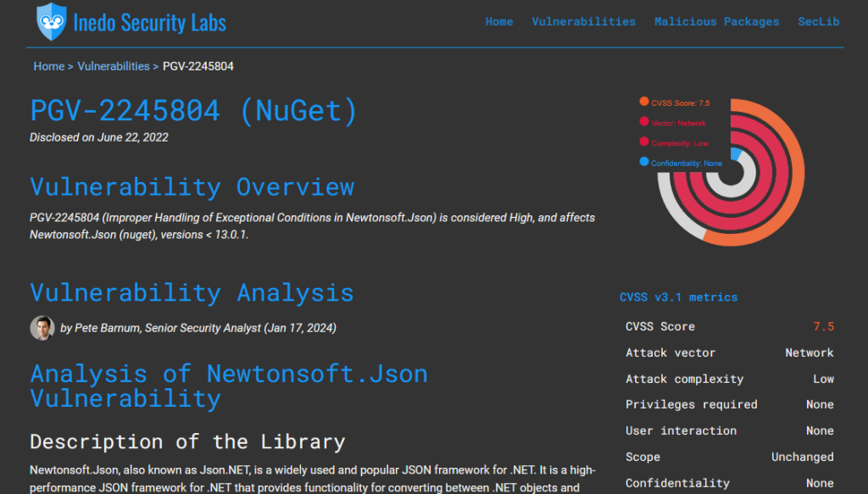868x494 pixels.
Task: Open the Home navigation menu item
Action: 498,22
